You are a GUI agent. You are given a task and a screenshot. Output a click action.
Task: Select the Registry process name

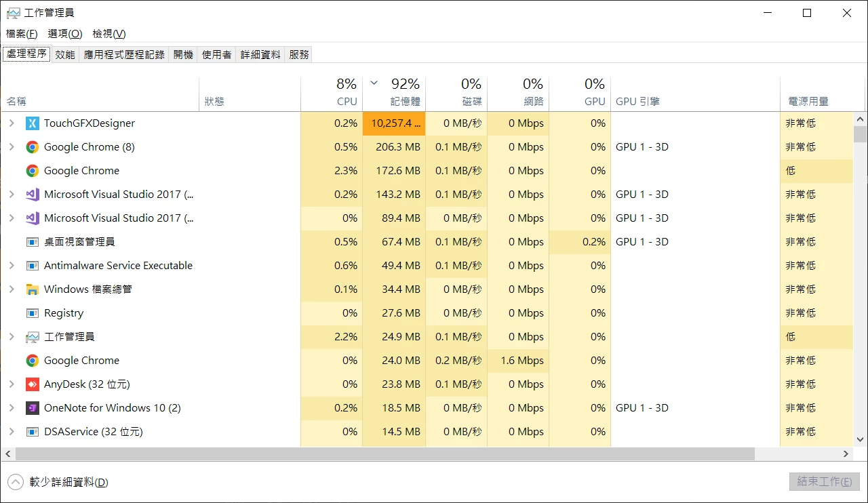coord(64,313)
